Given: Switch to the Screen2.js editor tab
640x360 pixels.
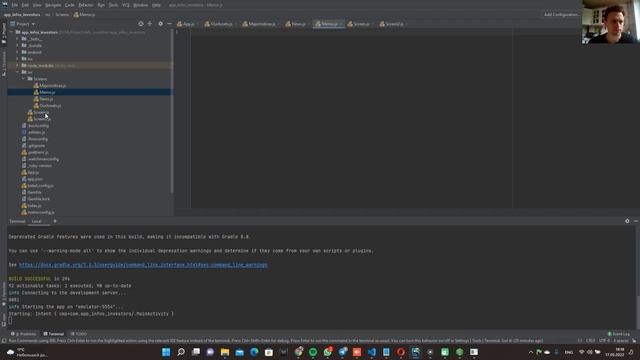Looking at the screenshot, I should (392, 24).
